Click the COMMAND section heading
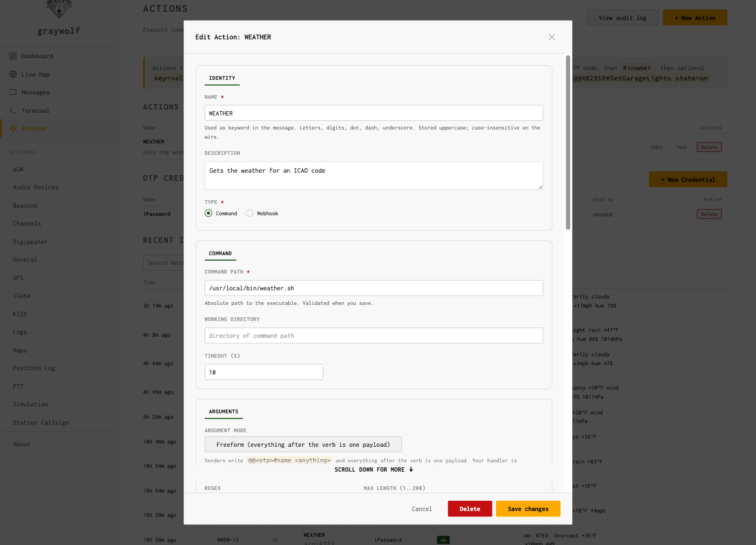Screen dimensions: 756x545 (x=220, y=254)
